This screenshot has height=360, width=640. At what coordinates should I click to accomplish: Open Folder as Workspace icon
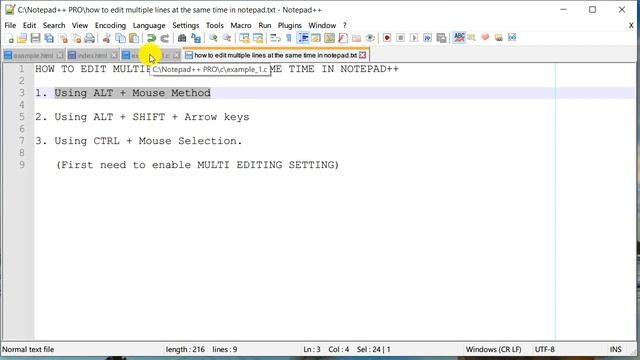coord(356,38)
